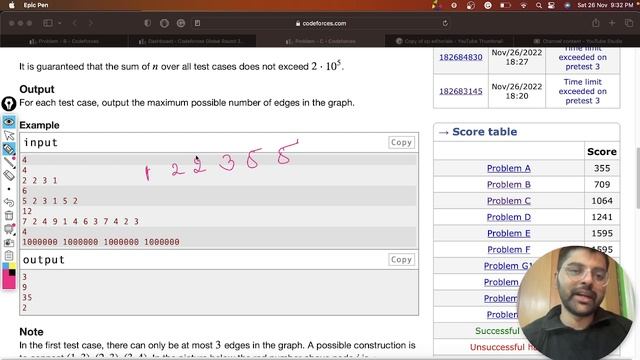Click the privacy shield icon in Safari's toolbar
This screenshot has width=640, height=360.
click(148, 23)
